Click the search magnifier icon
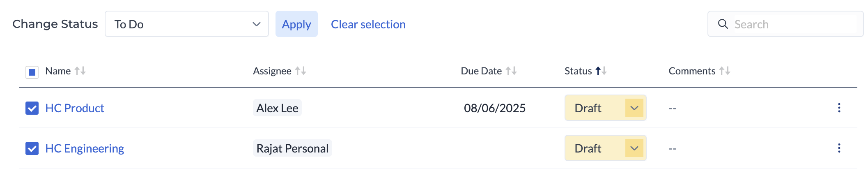This screenshot has height=171, width=868. [x=723, y=24]
